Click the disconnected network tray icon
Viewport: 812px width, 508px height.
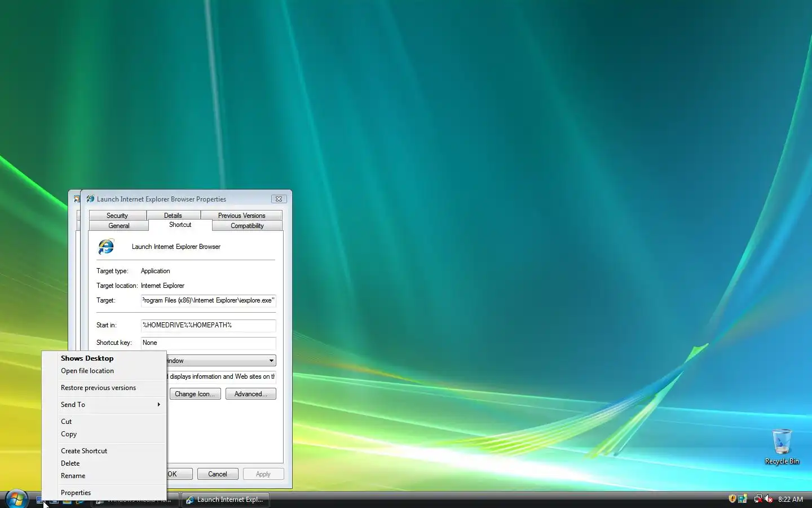click(758, 499)
